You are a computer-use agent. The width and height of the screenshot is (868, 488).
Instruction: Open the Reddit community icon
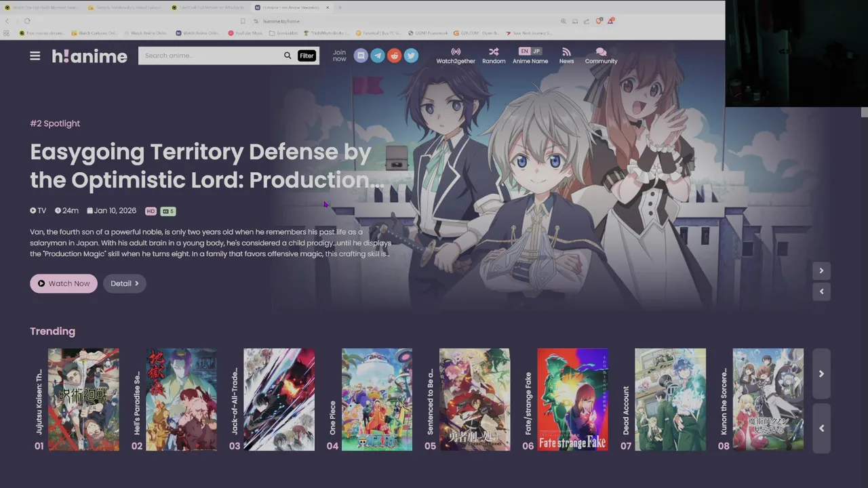[x=395, y=56]
